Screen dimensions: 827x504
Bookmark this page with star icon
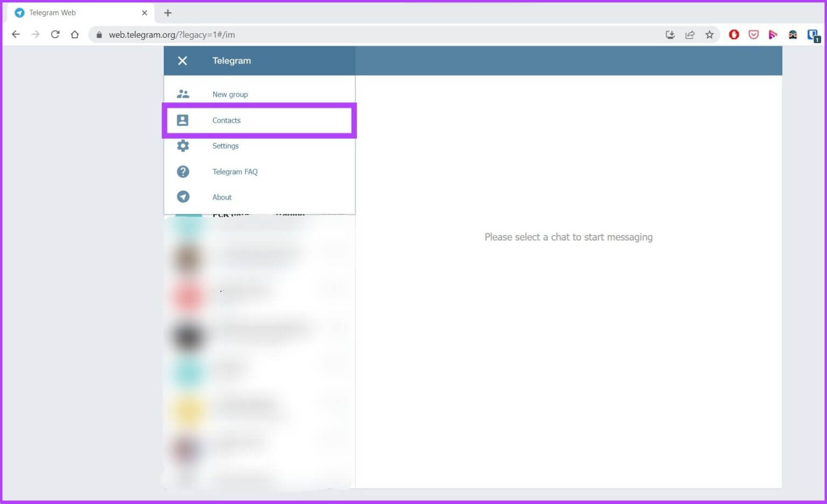click(710, 34)
